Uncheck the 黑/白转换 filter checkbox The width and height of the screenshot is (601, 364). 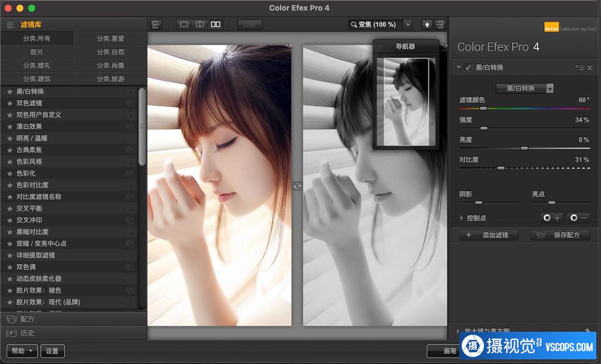[x=468, y=67]
